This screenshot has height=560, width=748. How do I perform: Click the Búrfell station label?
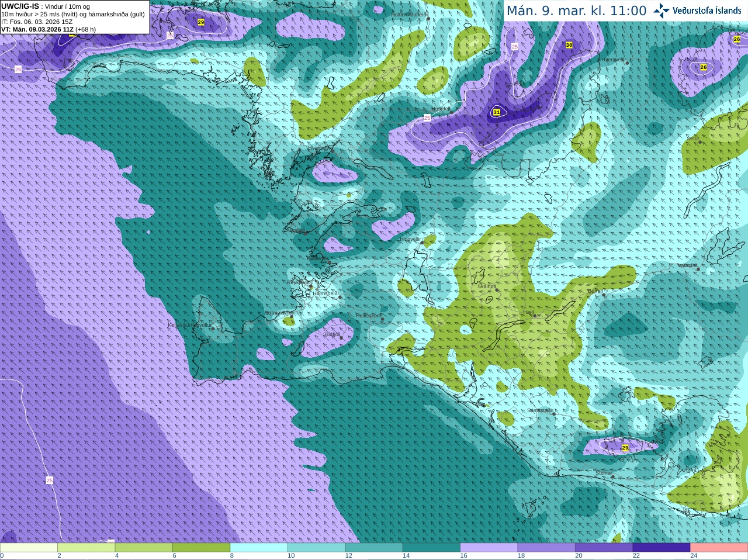[595, 291]
